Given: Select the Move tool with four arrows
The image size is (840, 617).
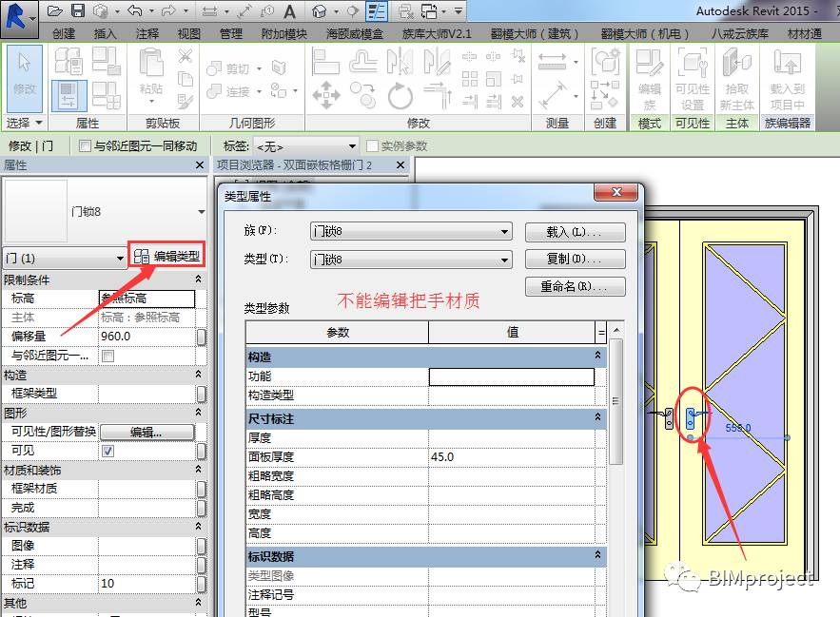Looking at the screenshot, I should pos(325,96).
